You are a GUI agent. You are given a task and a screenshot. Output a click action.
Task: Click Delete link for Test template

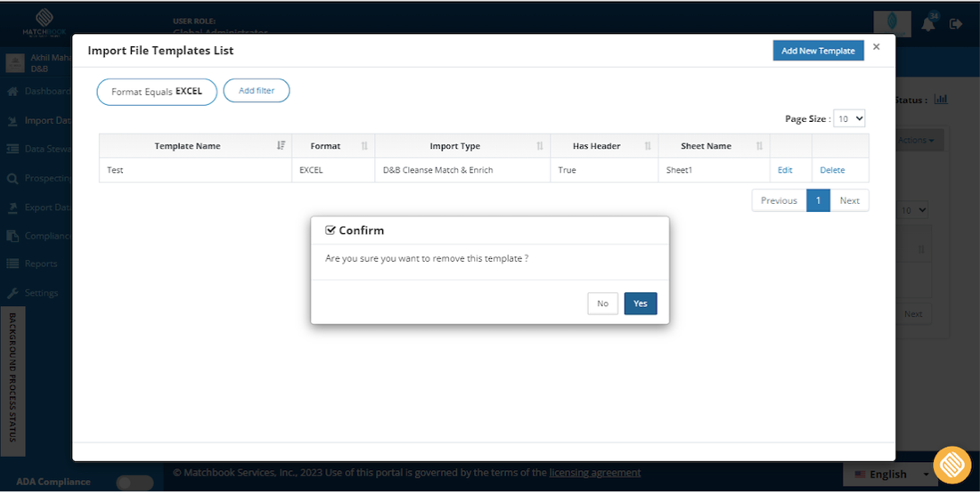[x=832, y=170]
